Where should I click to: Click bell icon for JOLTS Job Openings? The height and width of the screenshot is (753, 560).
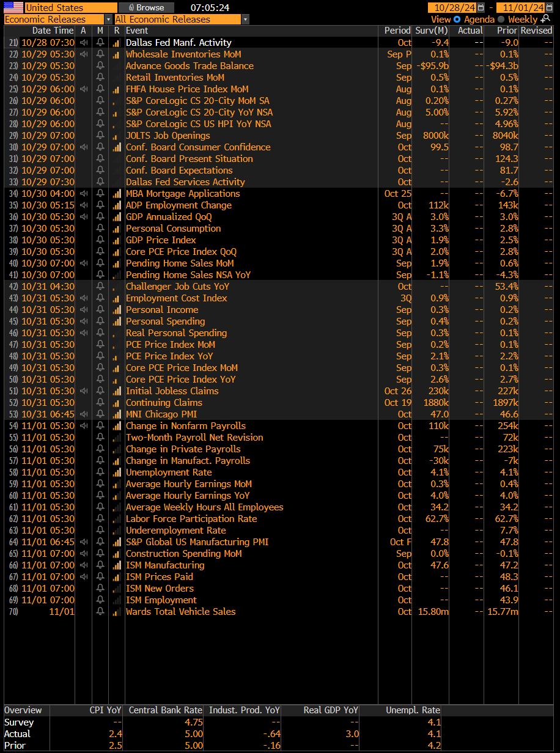point(100,136)
